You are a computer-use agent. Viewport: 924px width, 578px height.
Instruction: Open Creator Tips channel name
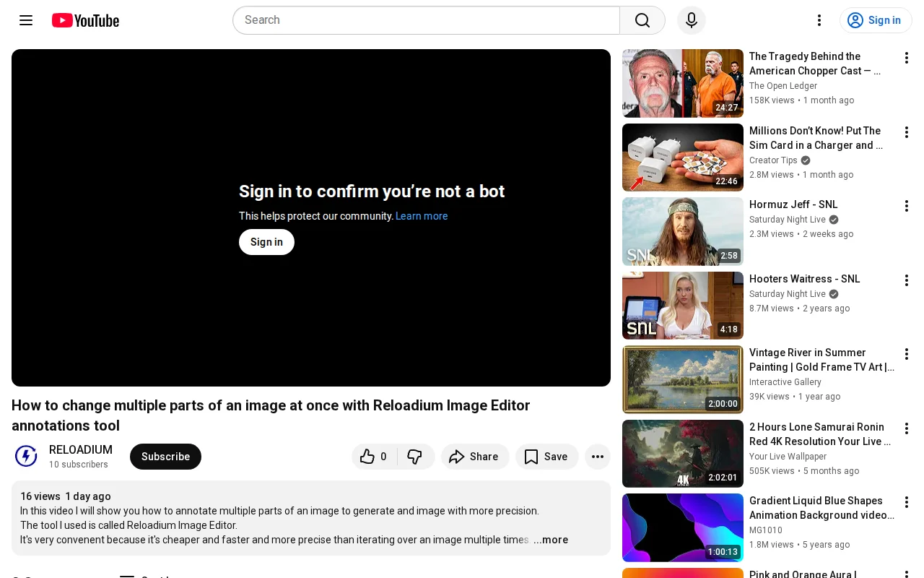coord(773,160)
